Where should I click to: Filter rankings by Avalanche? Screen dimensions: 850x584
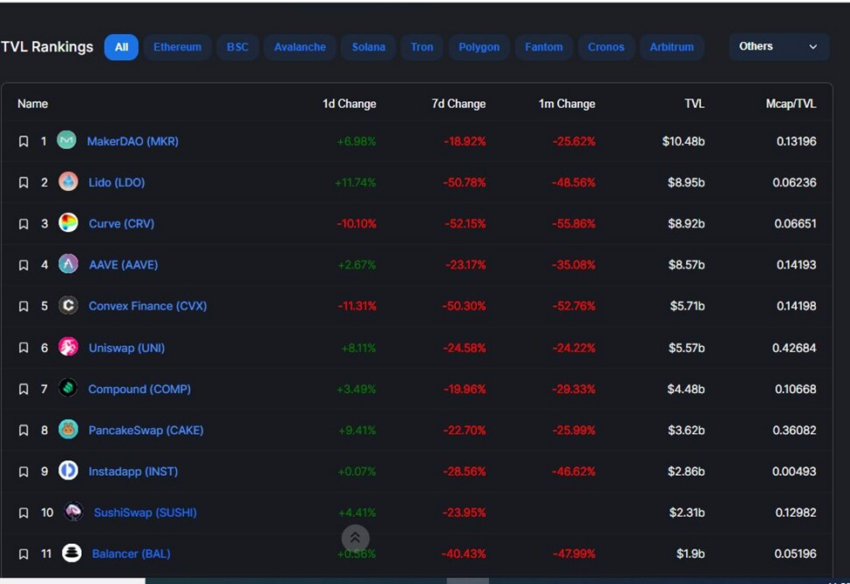point(300,47)
